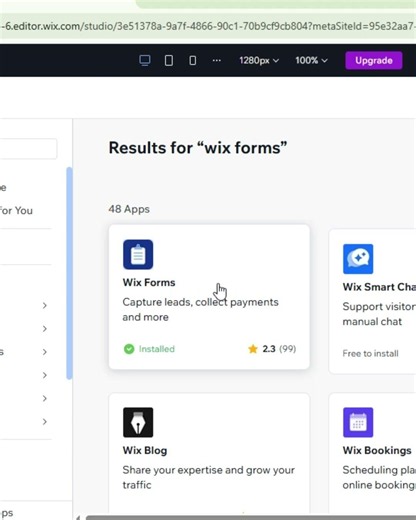The width and height of the screenshot is (416, 520).
Task: Open the Wix Forms app title
Action: pos(149,282)
